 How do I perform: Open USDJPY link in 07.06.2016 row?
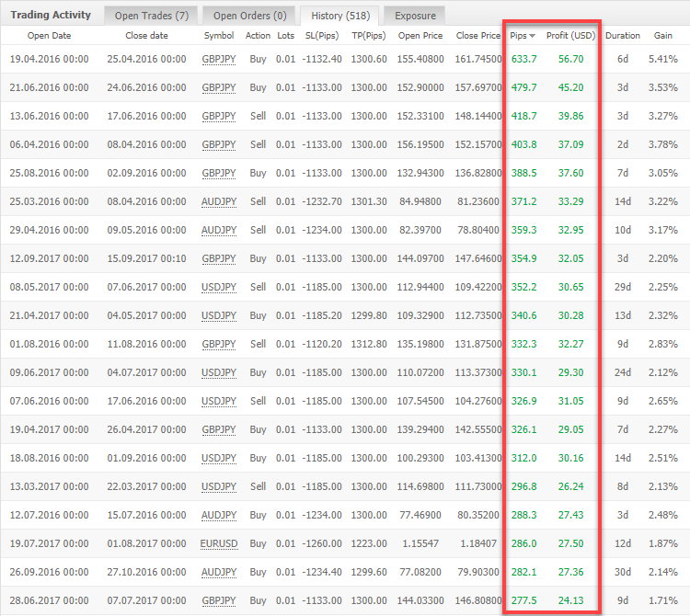coord(219,402)
